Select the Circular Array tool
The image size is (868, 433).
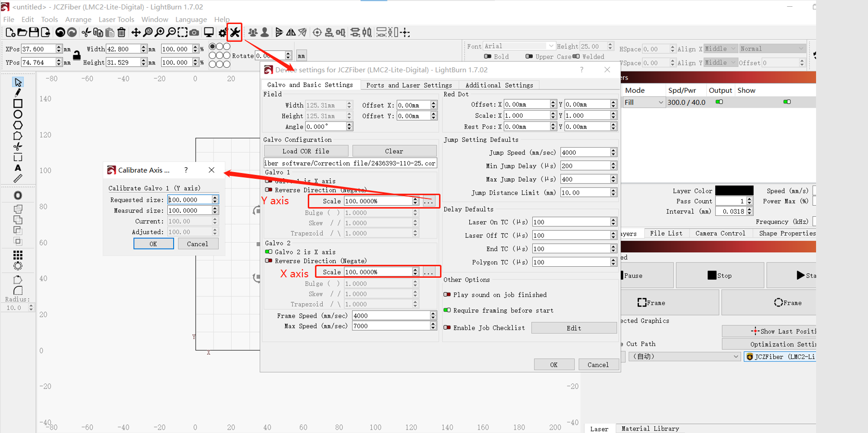(18, 266)
